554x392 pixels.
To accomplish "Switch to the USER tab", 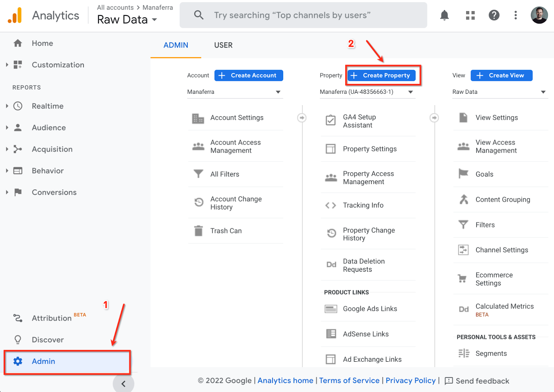I will (223, 45).
